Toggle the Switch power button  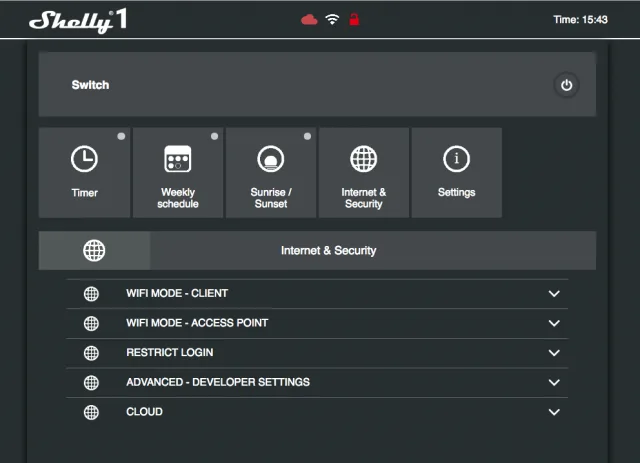[566, 86]
